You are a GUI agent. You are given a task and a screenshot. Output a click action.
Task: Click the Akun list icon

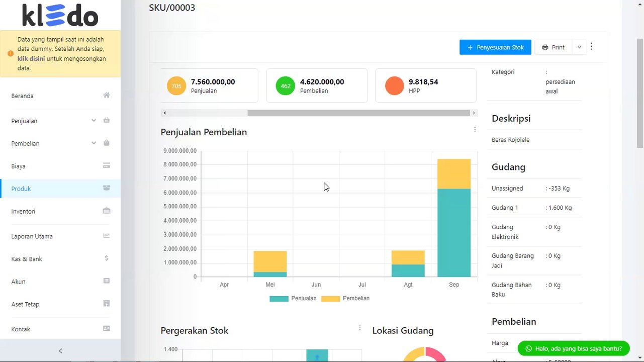[107, 281]
